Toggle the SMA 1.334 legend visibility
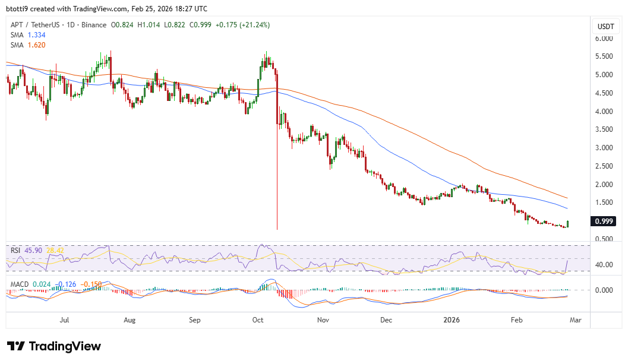628x364 pixels. pos(28,35)
